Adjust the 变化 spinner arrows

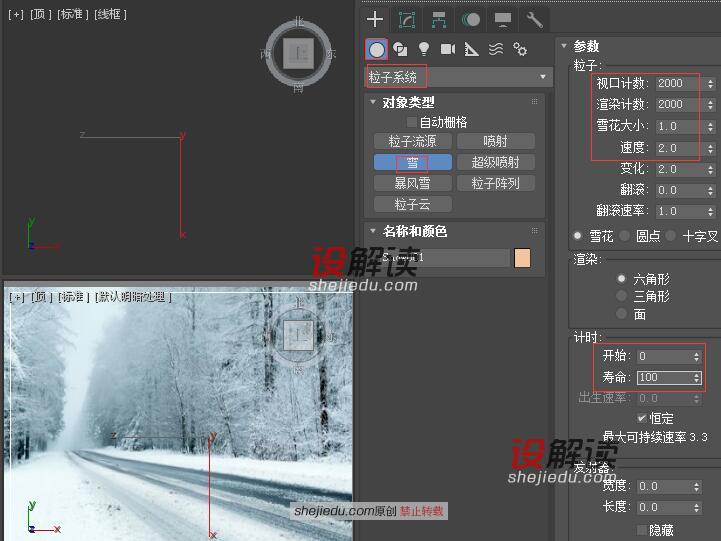pyautogui.click(x=710, y=169)
